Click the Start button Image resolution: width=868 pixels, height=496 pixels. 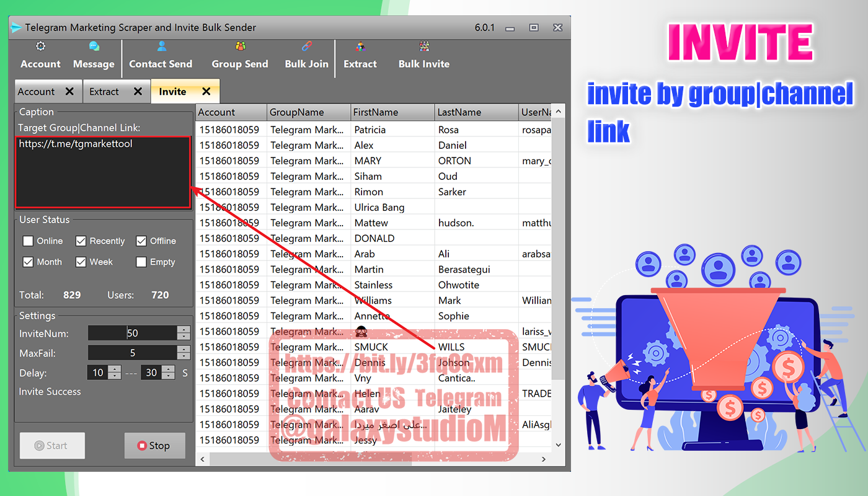52,446
